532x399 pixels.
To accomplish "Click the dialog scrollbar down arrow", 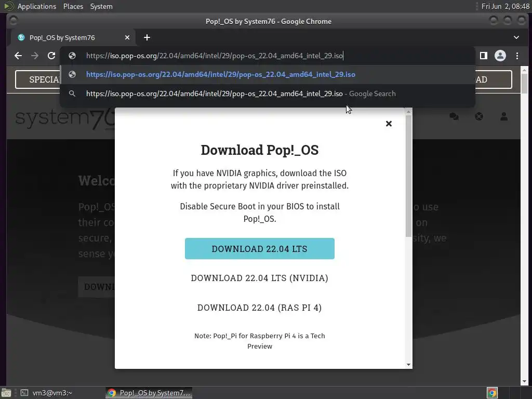I will click(x=408, y=365).
